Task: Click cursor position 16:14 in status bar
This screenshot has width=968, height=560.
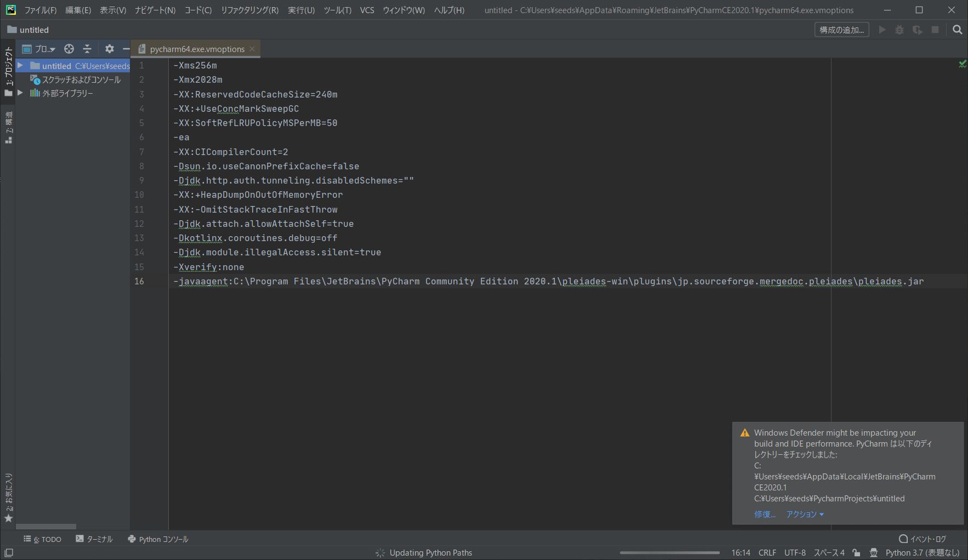Action: [741, 553]
